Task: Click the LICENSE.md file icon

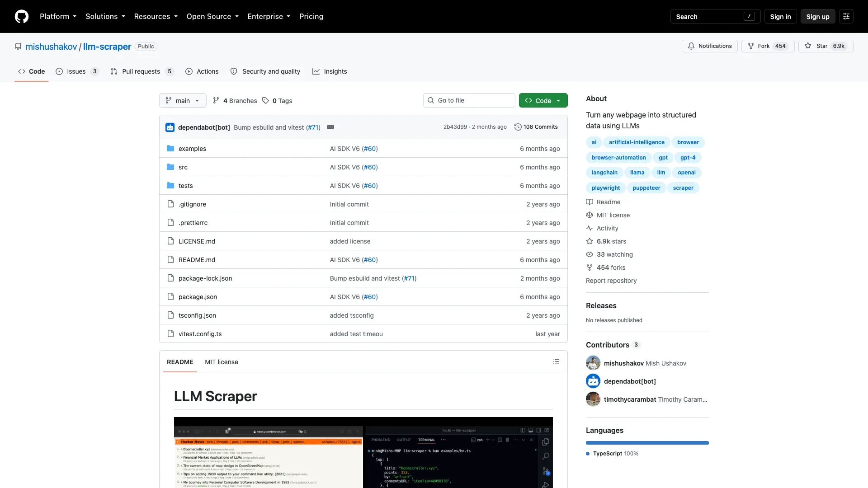Action: tap(170, 241)
